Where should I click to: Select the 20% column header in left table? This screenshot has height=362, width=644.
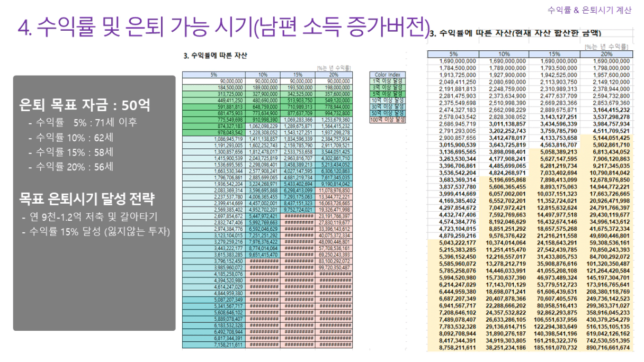(x=334, y=75)
